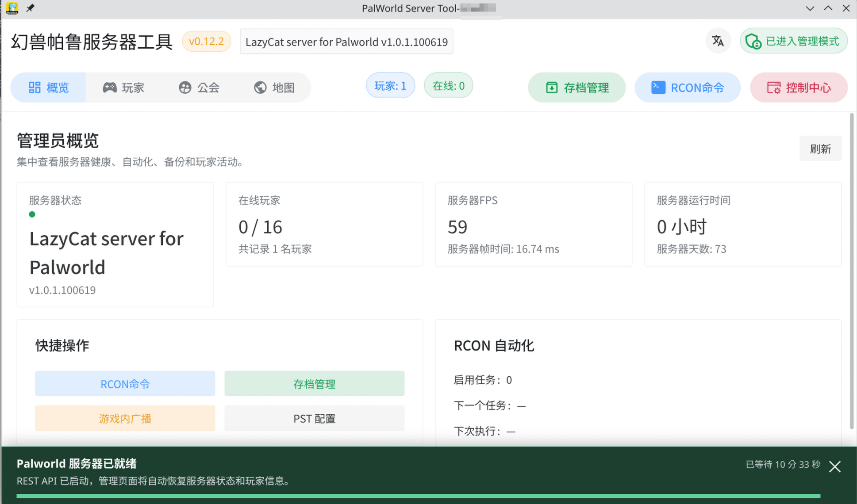The width and height of the screenshot is (857, 504).
Task: Switch to the 概览 tab
Action: (48, 88)
